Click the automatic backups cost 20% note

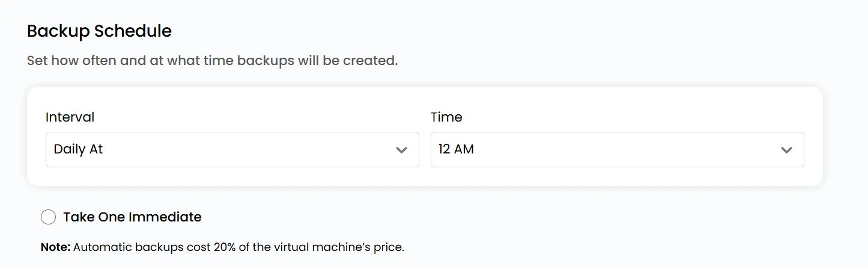coord(222,247)
